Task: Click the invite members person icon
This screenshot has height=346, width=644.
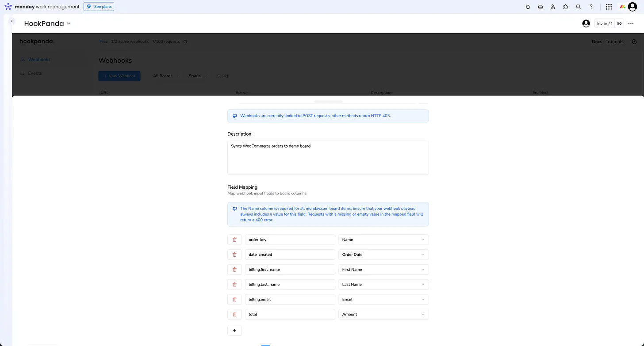Action: (x=553, y=7)
